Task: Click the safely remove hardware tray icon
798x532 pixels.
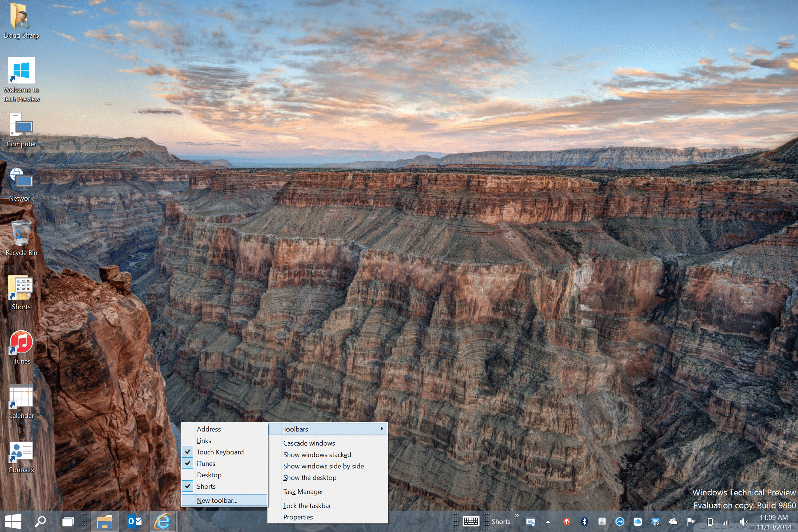Action: click(602, 522)
